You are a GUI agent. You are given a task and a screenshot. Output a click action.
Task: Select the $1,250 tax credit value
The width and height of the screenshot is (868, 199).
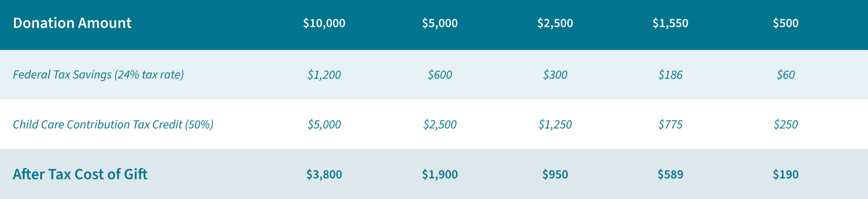[555, 125]
